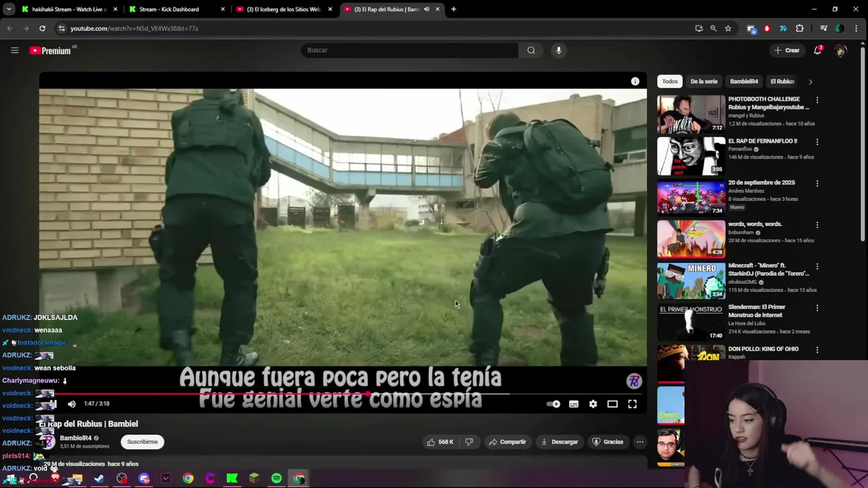Click install app icon in address bar
Viewport: 868px width, 488px height.
pos(699,28)
